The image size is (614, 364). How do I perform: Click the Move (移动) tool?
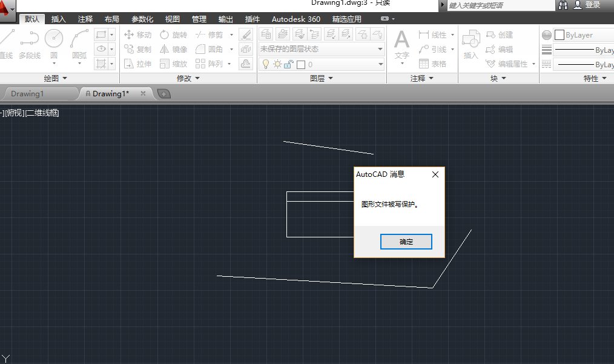137,35
